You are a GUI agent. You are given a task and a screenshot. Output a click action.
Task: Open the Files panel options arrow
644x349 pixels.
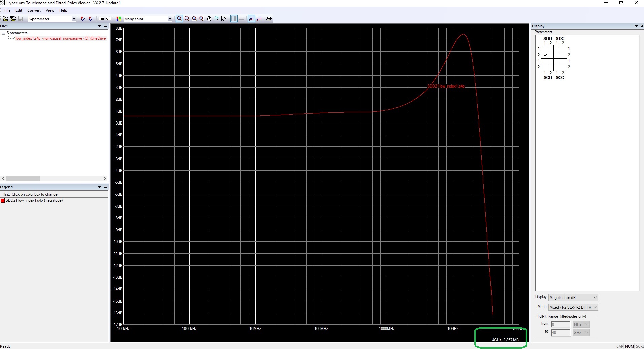coord(100,26)
